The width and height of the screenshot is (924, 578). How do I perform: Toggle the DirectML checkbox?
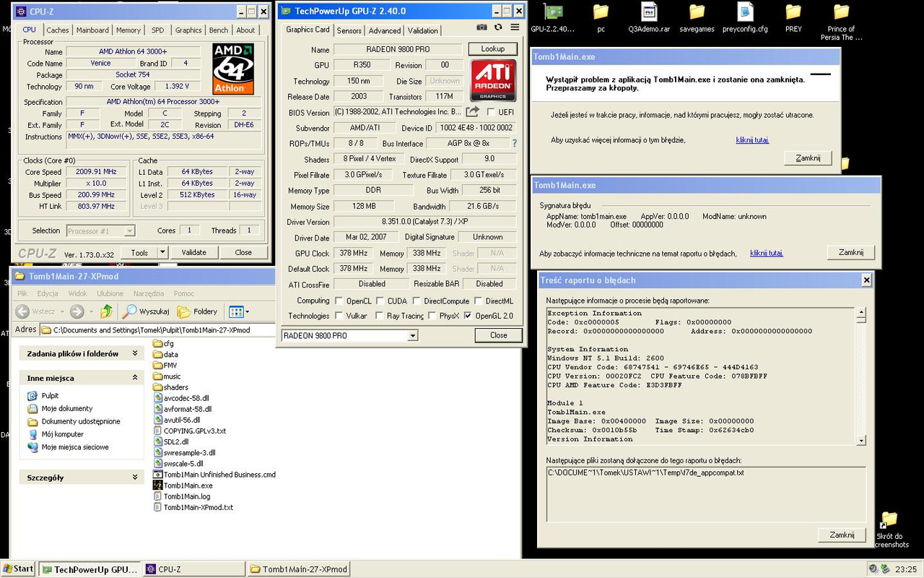click(x=478, y=301)
